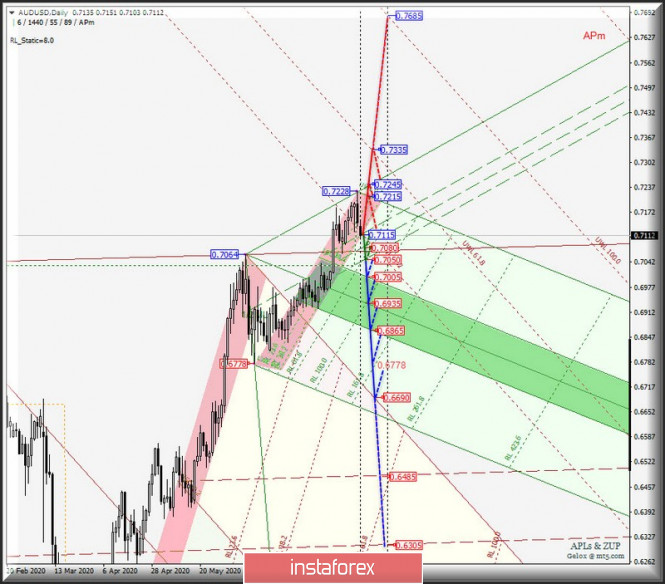This screenshot has width=665, height=584.
Task: Click the 0.7042 value on the price axis
Action: coord(645,262)
